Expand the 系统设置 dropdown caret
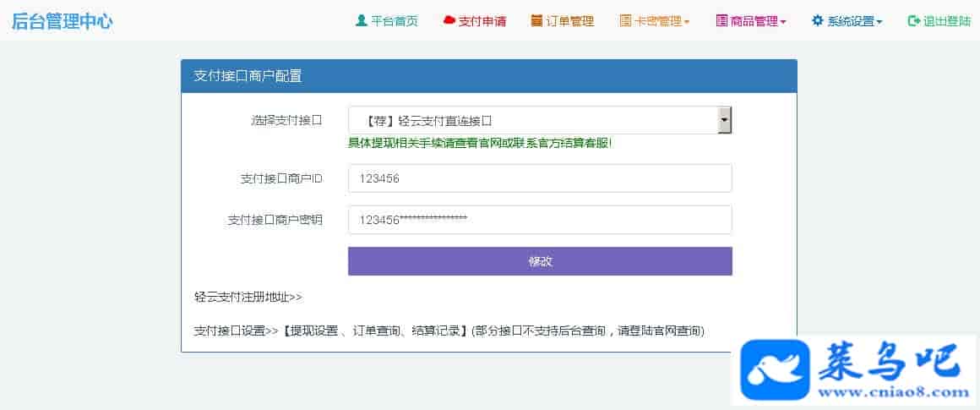 (x=879, y=22)
